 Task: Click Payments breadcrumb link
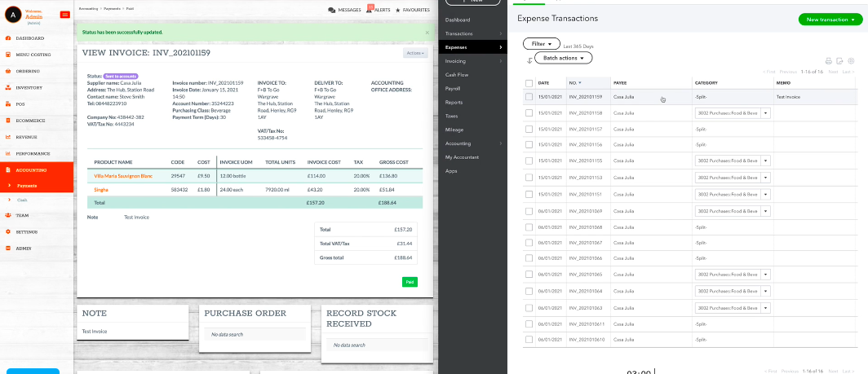click(112, 9)
